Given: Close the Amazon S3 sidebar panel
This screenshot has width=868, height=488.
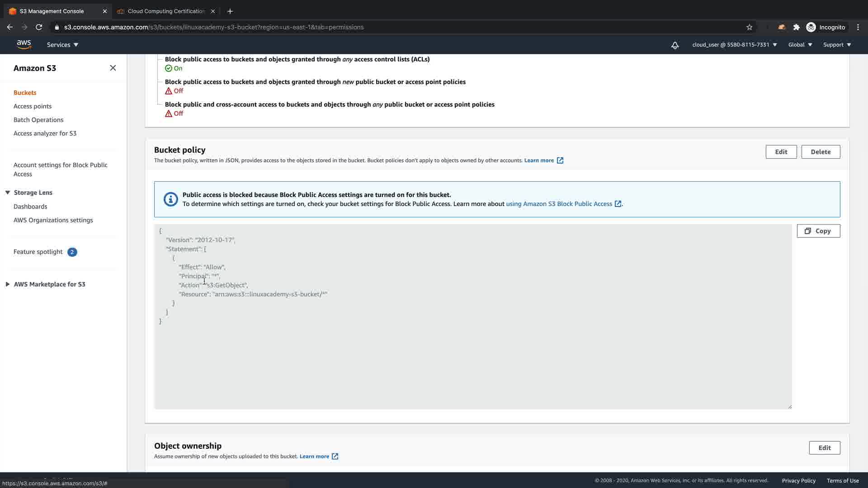Looking at the screenshot, I should (113, 68).
